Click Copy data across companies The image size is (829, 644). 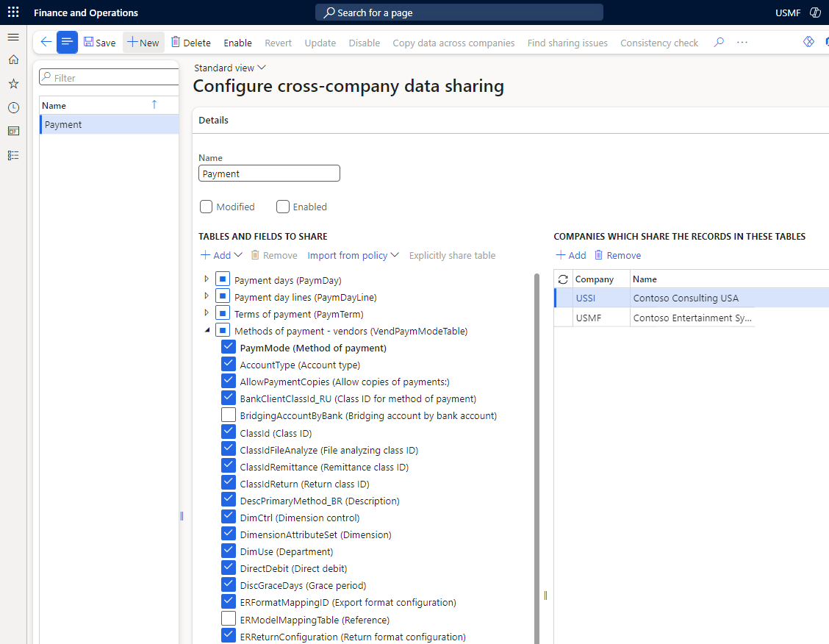[453, 42]
